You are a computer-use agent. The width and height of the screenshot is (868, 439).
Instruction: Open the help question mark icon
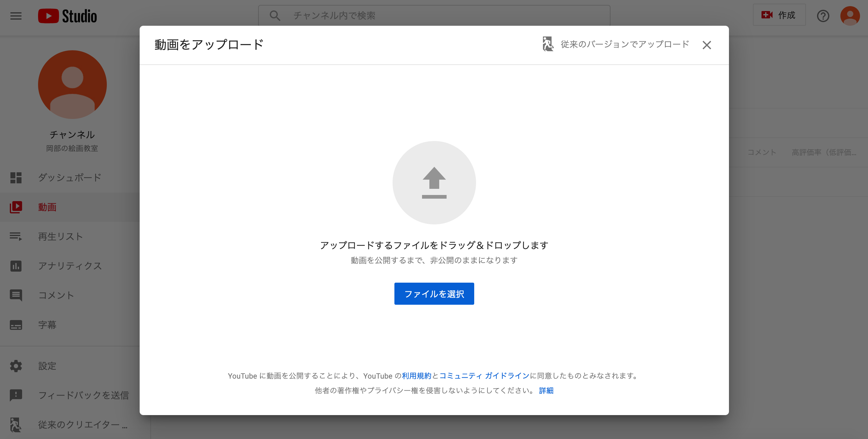(x=823, y=16)
